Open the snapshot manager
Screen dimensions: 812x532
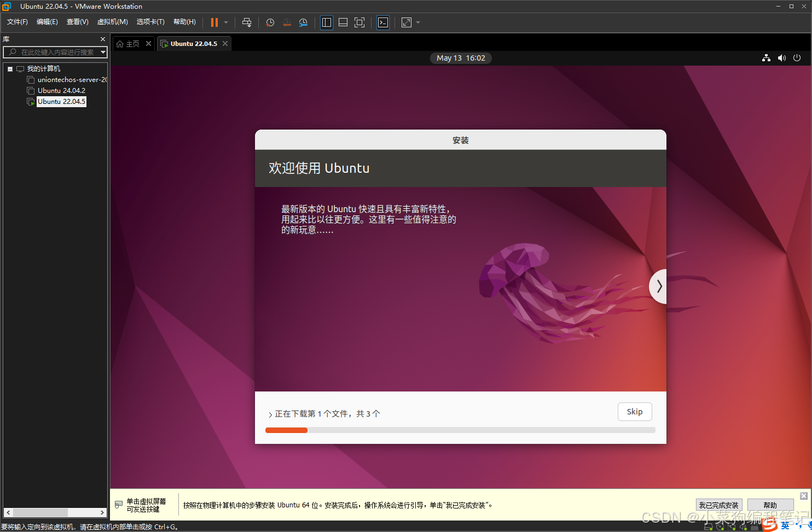pyautogui.click(x=303, y=22)
